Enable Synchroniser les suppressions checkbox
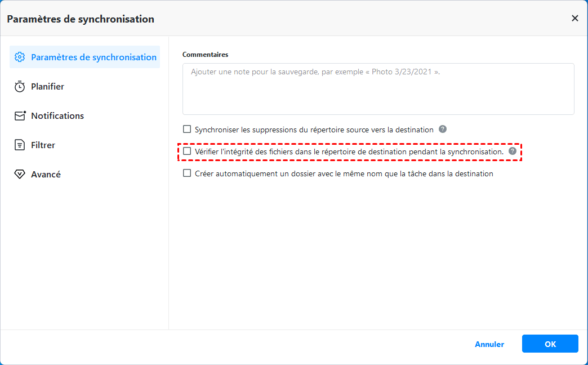This screenshot has width=588, height=365. coord(188,129)
